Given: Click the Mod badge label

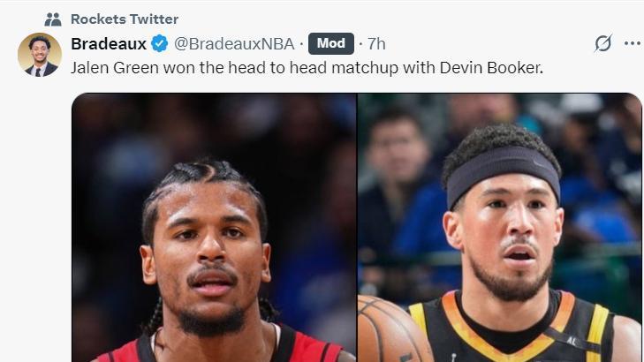Looking at the screenshot, I should (x=331, y=43).
